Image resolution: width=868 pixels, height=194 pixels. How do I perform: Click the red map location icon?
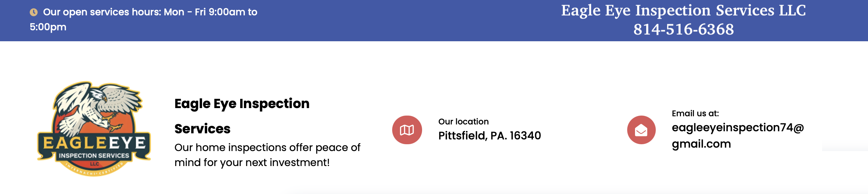click(407, 130)
